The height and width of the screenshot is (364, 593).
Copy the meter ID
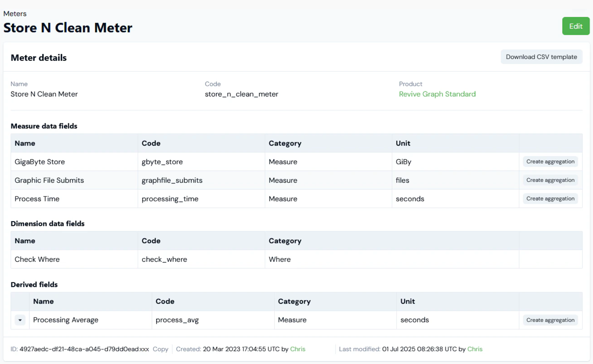pos(160,349)
